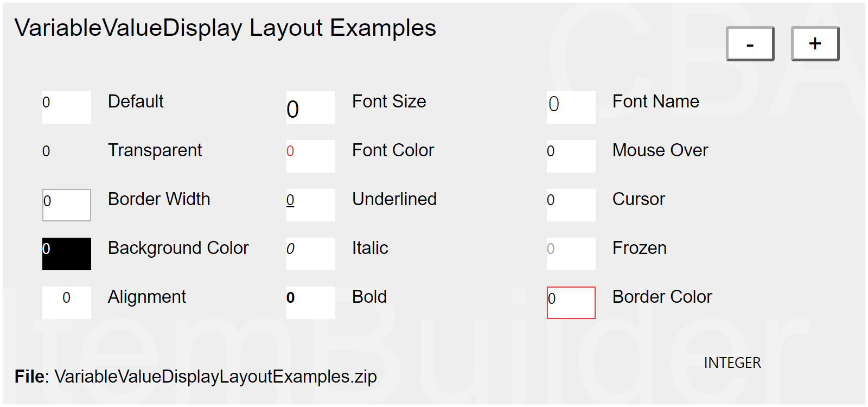Image resolution: width=868 pixels, height=407 pixels.
Task: Click the grayed Frozen value box
Action: tap(571, 253)
